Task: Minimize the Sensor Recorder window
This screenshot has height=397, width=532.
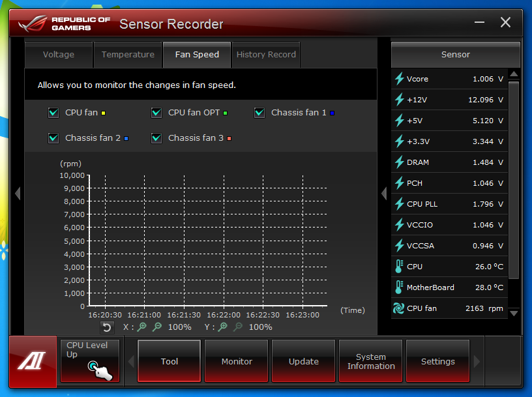Action: (x=479, y=22)
